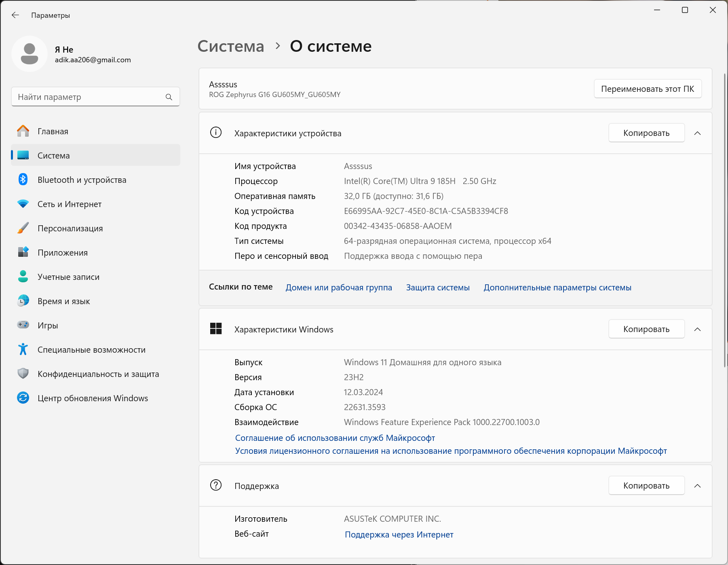Click Windows Feature Experience Pack value
The width and height of the screenshot is (728, 565).
(442, 422)
